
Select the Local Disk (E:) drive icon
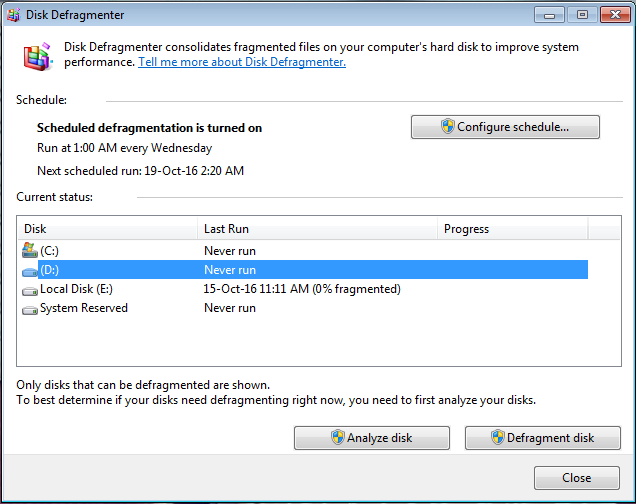[x=29, y=289]
